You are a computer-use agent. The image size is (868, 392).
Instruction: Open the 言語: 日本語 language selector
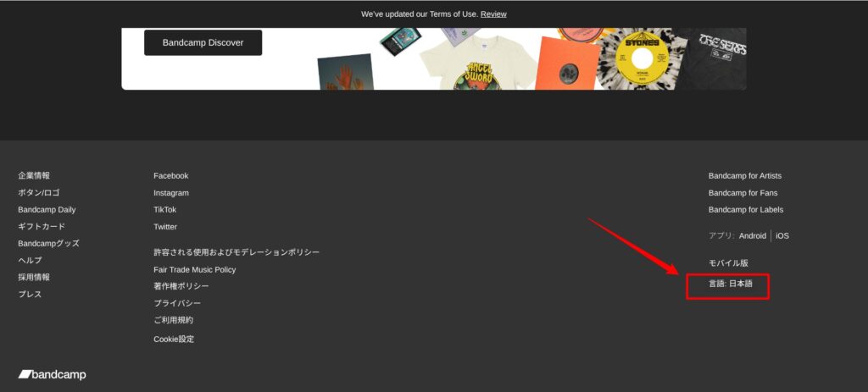click(x=731, y=284)
